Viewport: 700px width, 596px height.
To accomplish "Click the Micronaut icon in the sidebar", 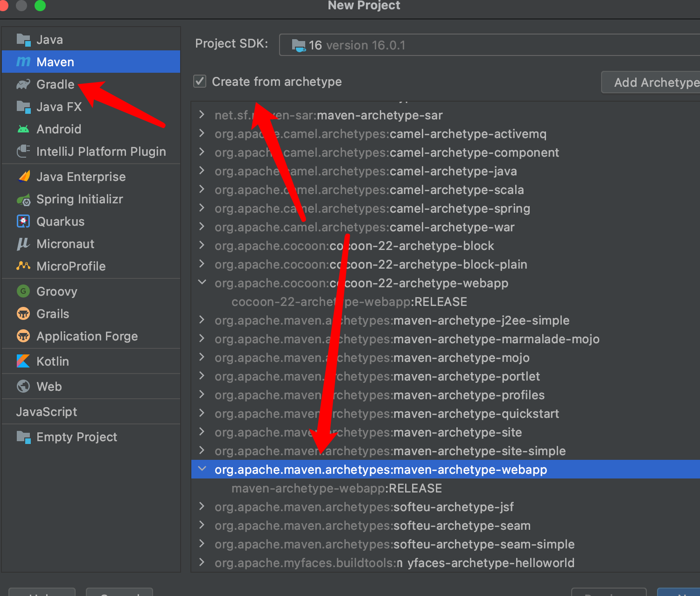I will tap(23, 243).
